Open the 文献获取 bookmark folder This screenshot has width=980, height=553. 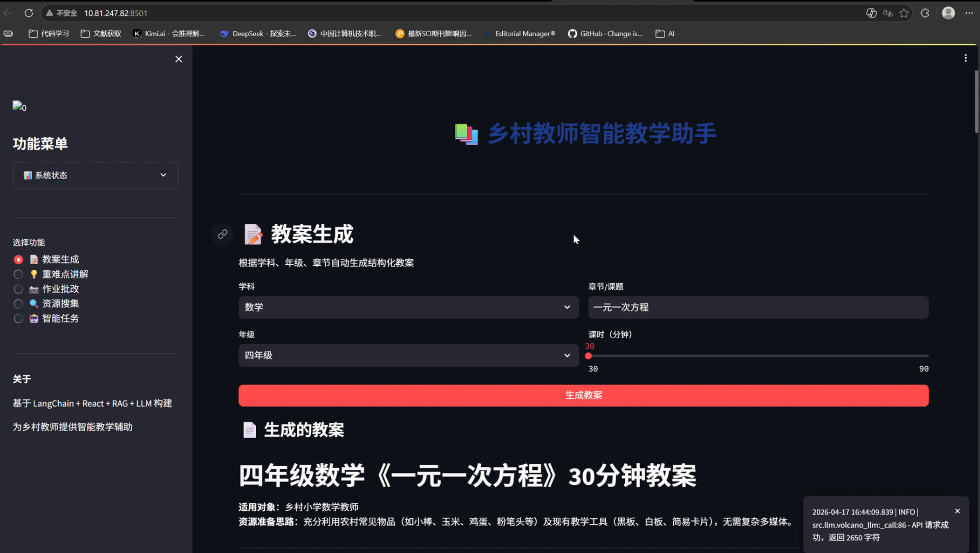[x=101, y=34]
